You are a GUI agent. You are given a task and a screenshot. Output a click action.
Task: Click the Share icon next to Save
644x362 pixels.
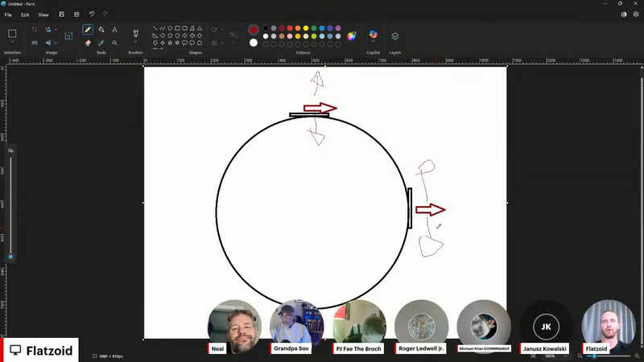[76, 14]
